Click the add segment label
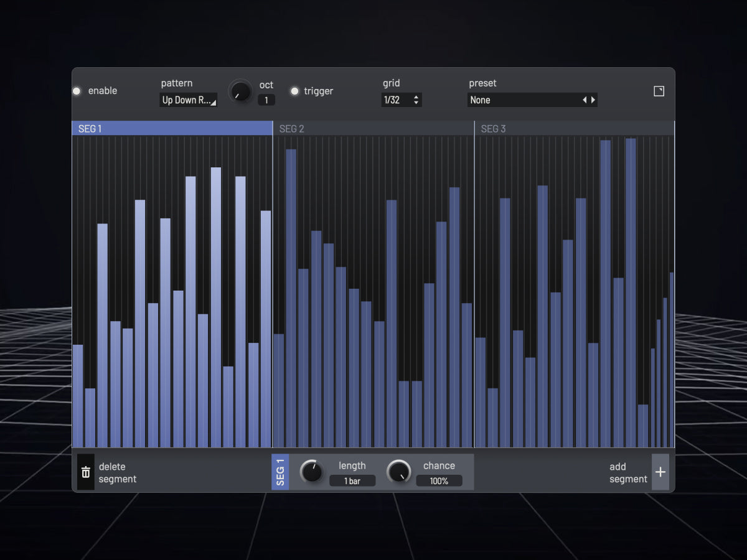This screenshot has width=747, height=560. [628, 473]
